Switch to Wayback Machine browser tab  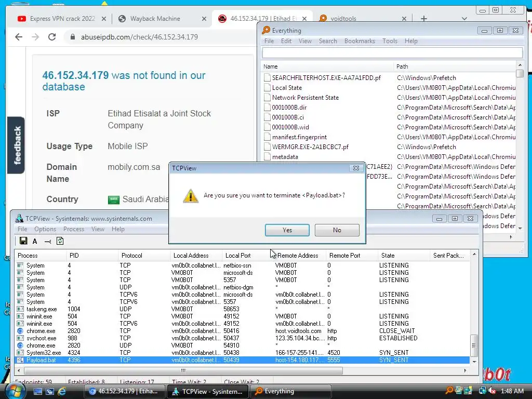155,19
